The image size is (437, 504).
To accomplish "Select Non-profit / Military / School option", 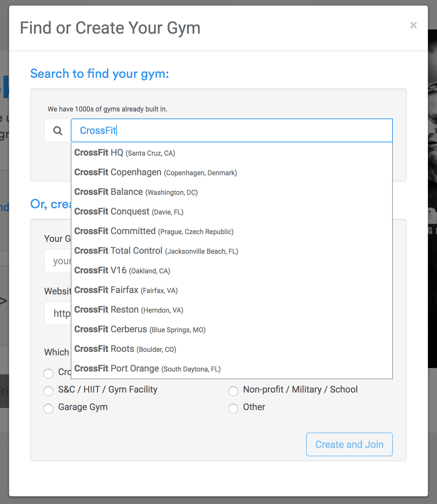I will [x=233, y=391].
